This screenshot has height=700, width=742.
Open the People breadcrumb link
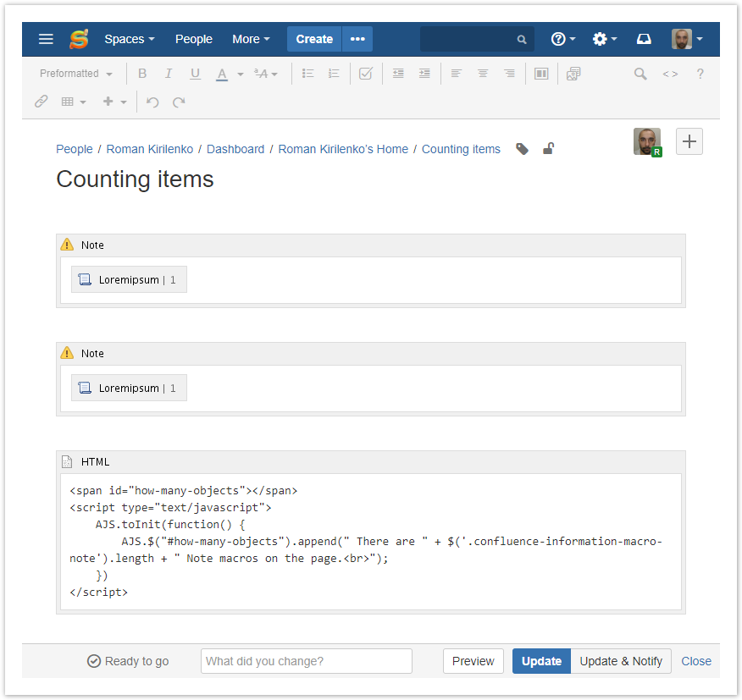point(75,149)
